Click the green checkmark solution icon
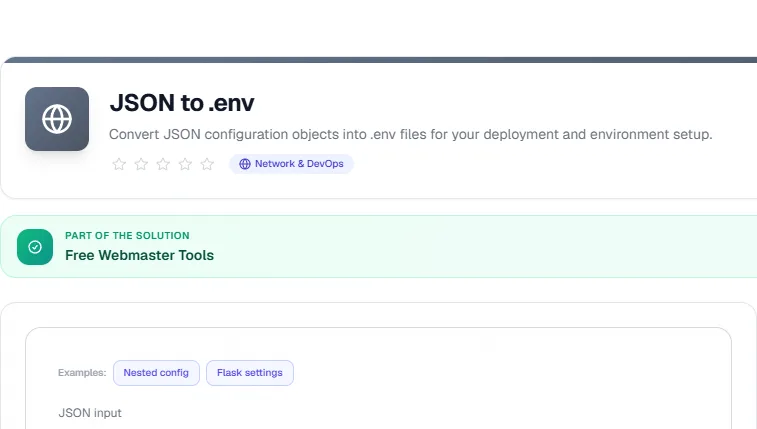757x429 pixels. coord(35,247)
